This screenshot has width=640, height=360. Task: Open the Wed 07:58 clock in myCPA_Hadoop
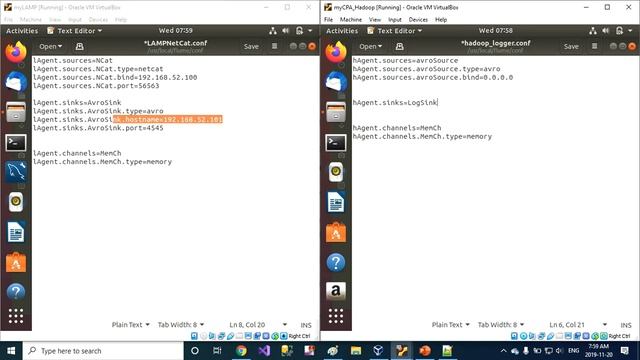tap(496, 31)
